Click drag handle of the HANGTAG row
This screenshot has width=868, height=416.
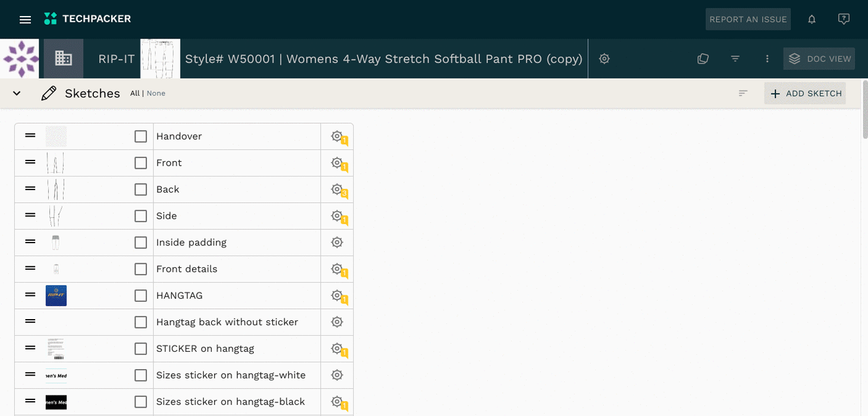[30, 295]
